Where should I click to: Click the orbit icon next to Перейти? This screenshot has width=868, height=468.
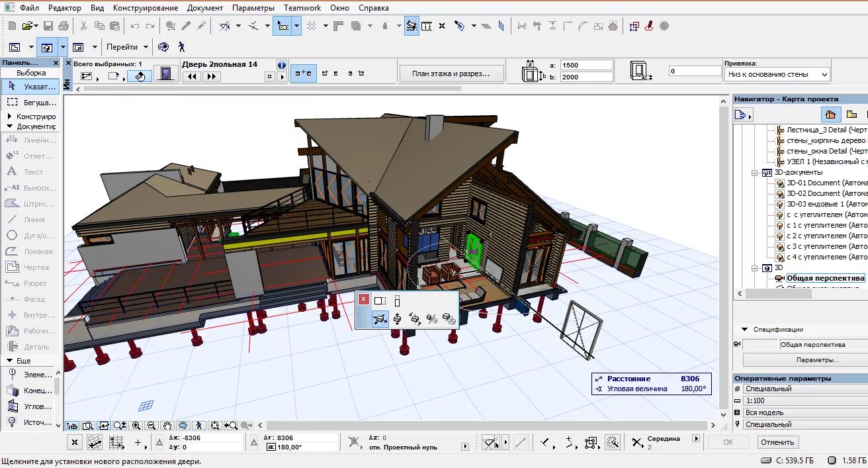click(163, 47)
